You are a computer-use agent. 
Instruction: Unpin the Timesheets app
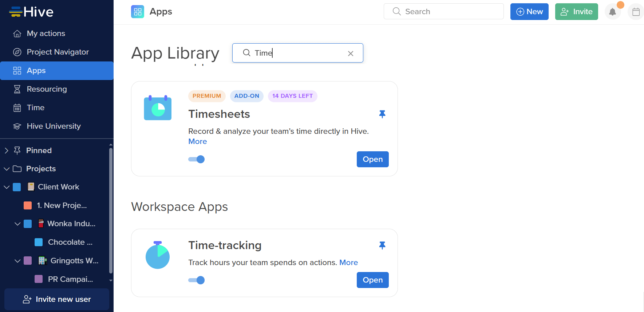pyautogui.click(x=382, y=114)
